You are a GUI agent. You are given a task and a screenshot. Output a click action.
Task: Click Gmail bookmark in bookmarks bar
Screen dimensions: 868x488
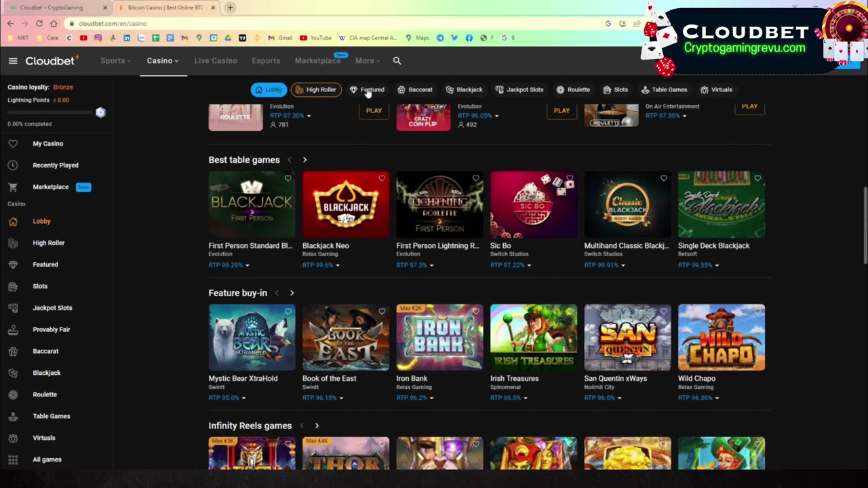coord(280,38)
